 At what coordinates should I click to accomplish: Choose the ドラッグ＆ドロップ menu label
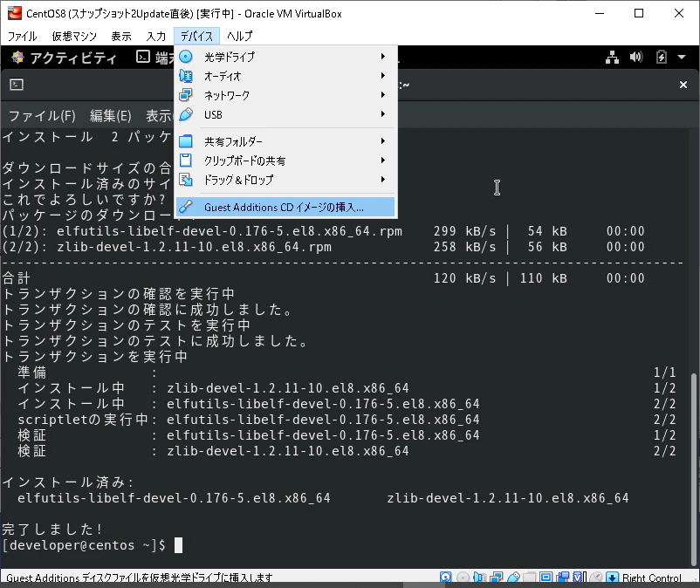click(x=238, y=180)
